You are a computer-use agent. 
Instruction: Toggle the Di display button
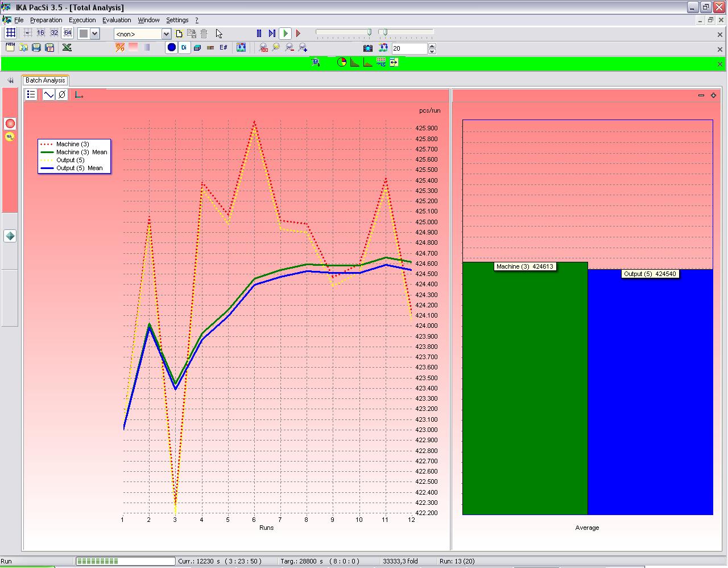pyautogui.click(x=184, y=48)
